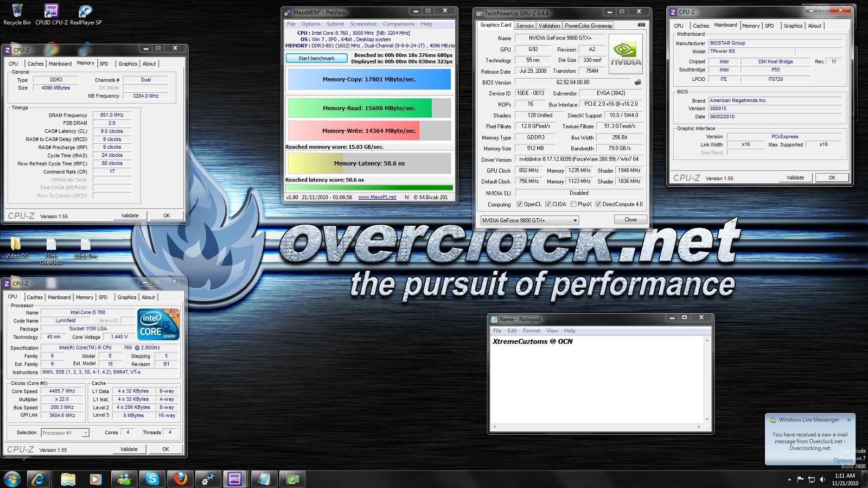Open Notepad Edit menu
Screen dimensions: 868x488
[x=512, y=331]
